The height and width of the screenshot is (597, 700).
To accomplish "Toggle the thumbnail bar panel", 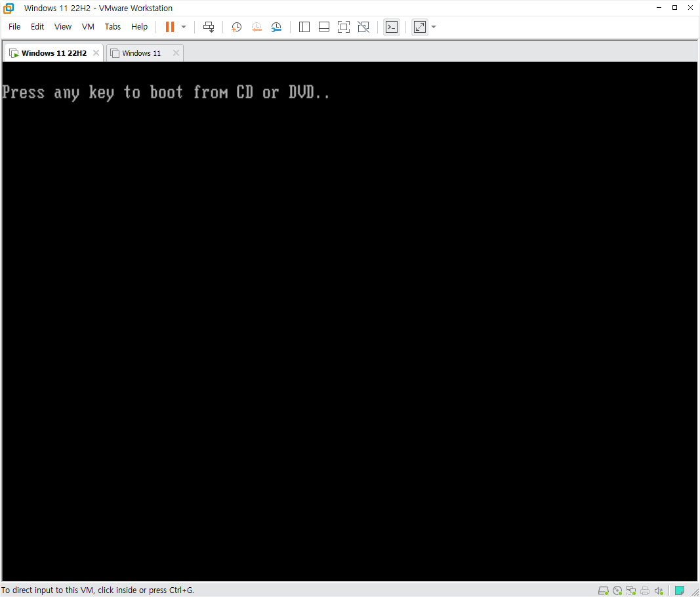I will 324,27.
